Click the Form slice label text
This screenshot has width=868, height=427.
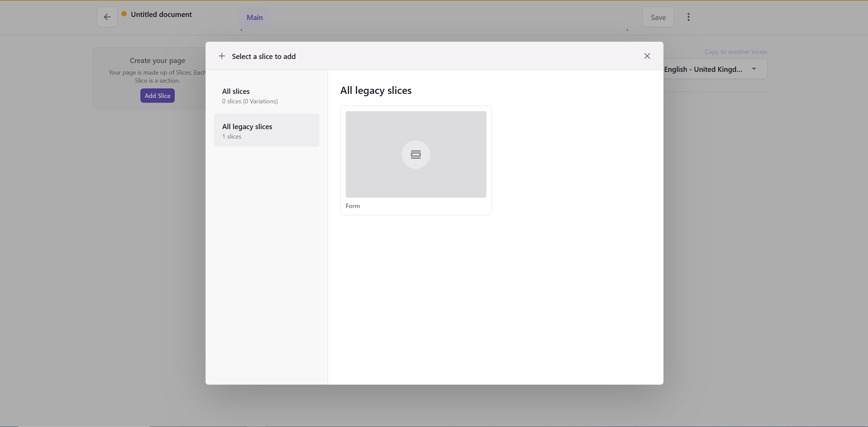pos(352,206)
